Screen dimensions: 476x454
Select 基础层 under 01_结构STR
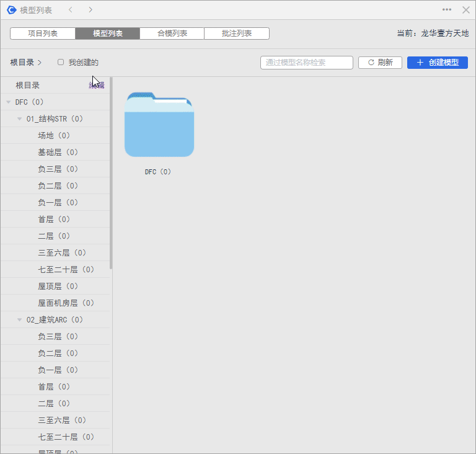coord(58,152)
